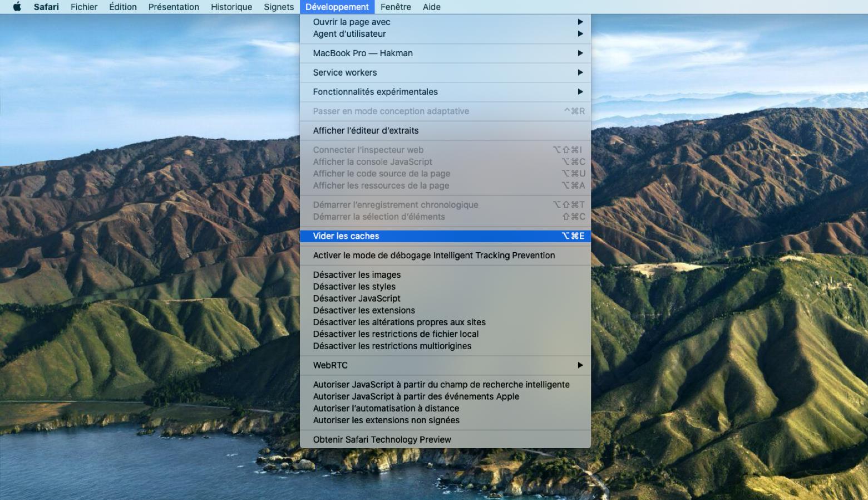Open the Édition menu
The width and height of the screenshot is (868, 500).
pos(123,7)
